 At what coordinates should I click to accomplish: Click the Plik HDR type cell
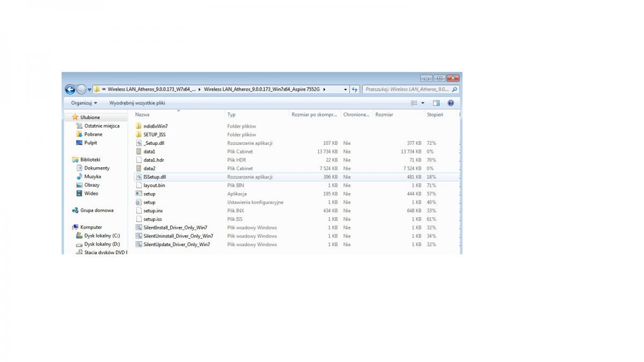point(236,160)
